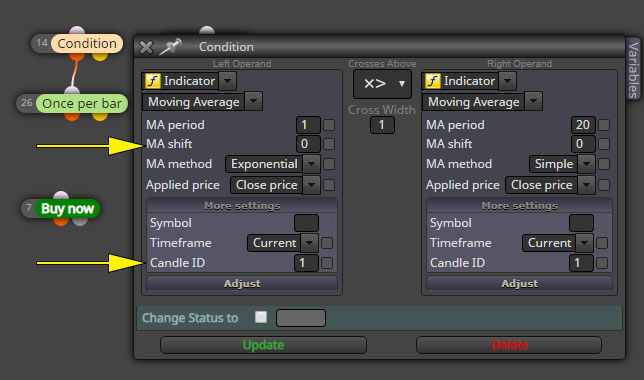This screenshot has height=380, width=644.
Task: Click the left operand function icon
Action: click(153, 81)
